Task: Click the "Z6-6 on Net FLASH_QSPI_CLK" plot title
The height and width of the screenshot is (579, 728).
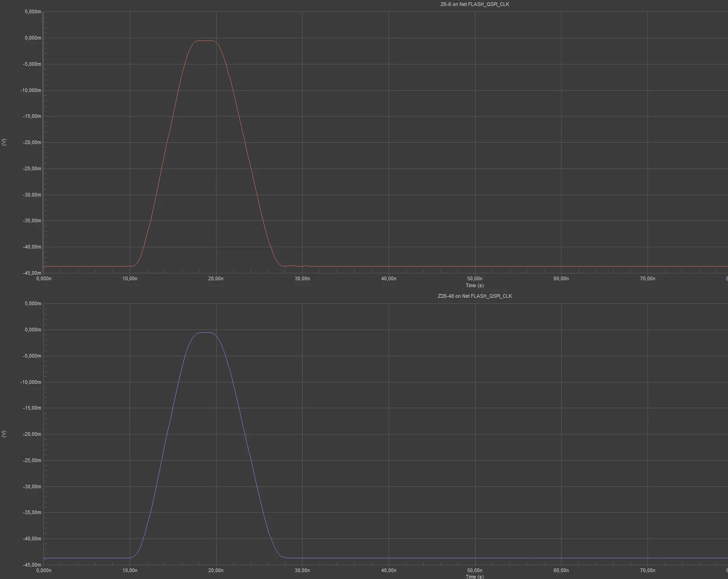Action: 475,4
